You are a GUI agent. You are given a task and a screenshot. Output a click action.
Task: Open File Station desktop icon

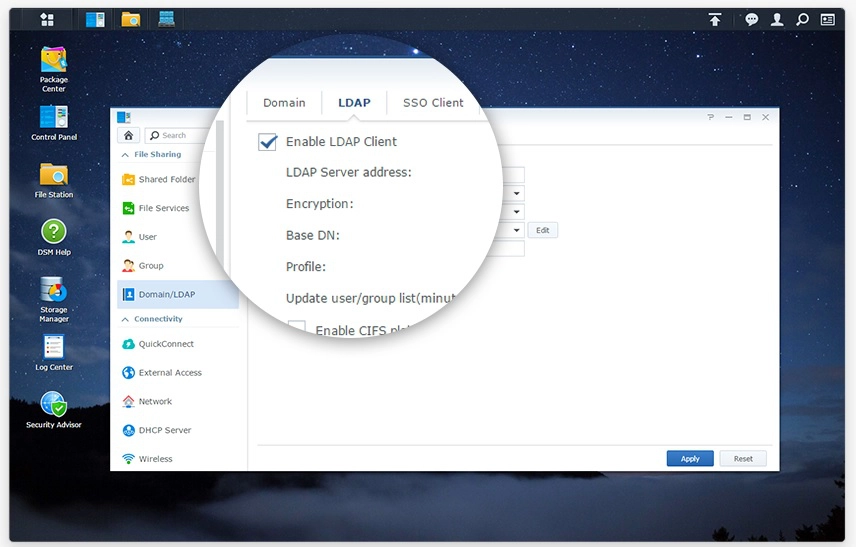click(x=54, y=181)
